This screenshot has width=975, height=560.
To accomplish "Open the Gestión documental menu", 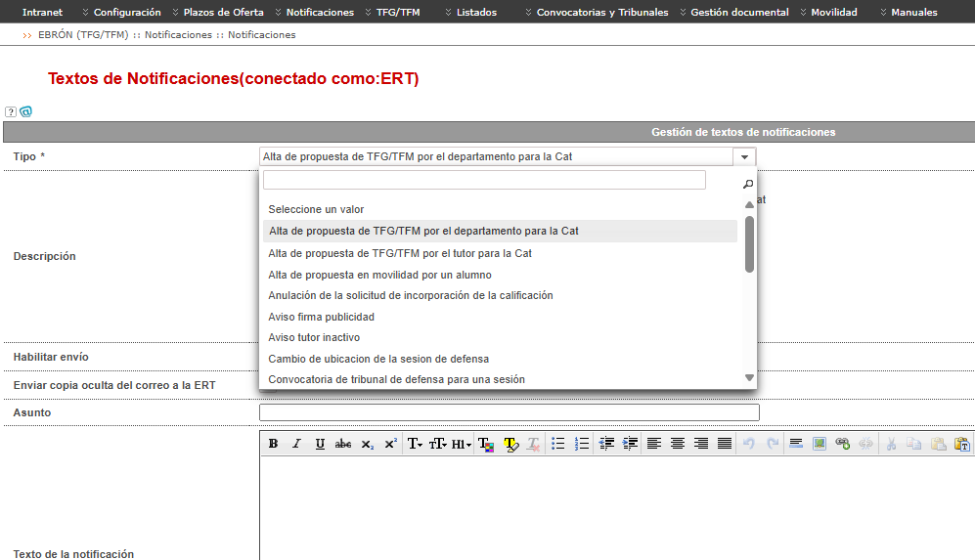I will click(x=739, y=12).
